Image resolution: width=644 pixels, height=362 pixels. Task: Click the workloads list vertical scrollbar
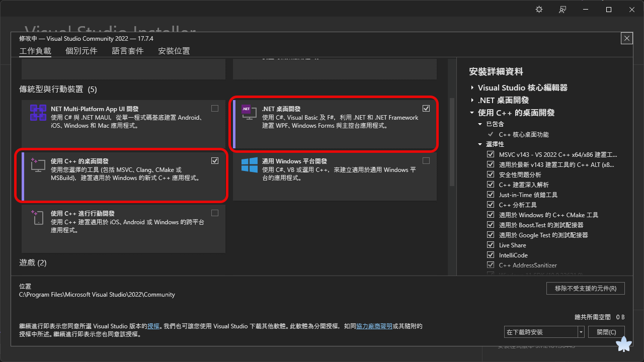coord(452,142)
